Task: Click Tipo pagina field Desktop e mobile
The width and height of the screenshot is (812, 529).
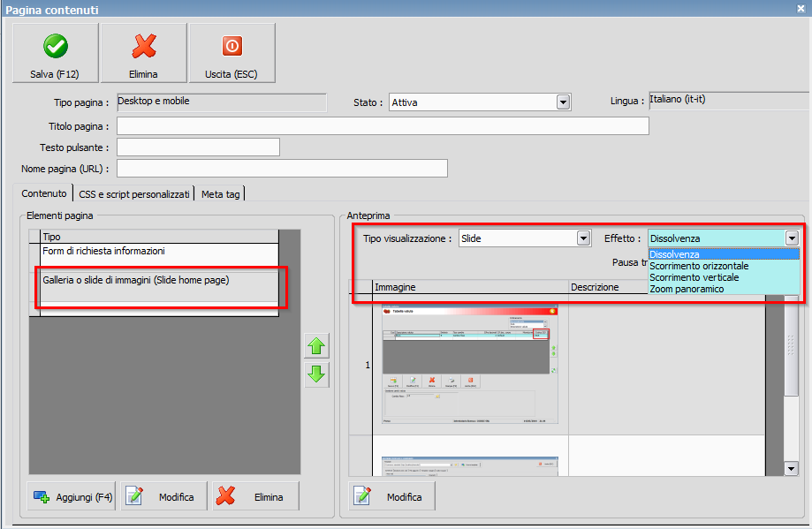Action: (x=222, y=102)
